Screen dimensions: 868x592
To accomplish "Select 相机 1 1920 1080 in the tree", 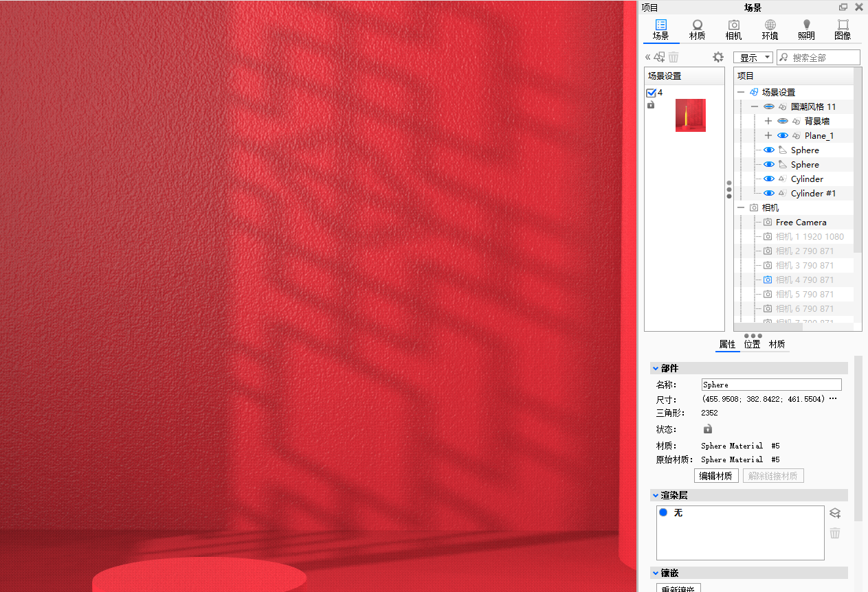I will pos(810,237).
